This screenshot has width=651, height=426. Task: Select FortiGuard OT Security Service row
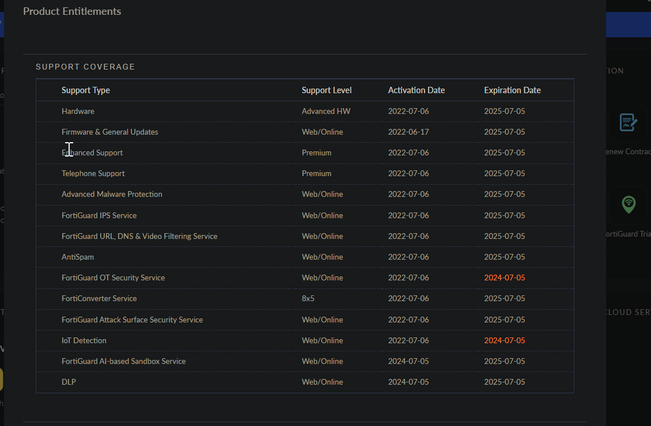click(113, 278)
